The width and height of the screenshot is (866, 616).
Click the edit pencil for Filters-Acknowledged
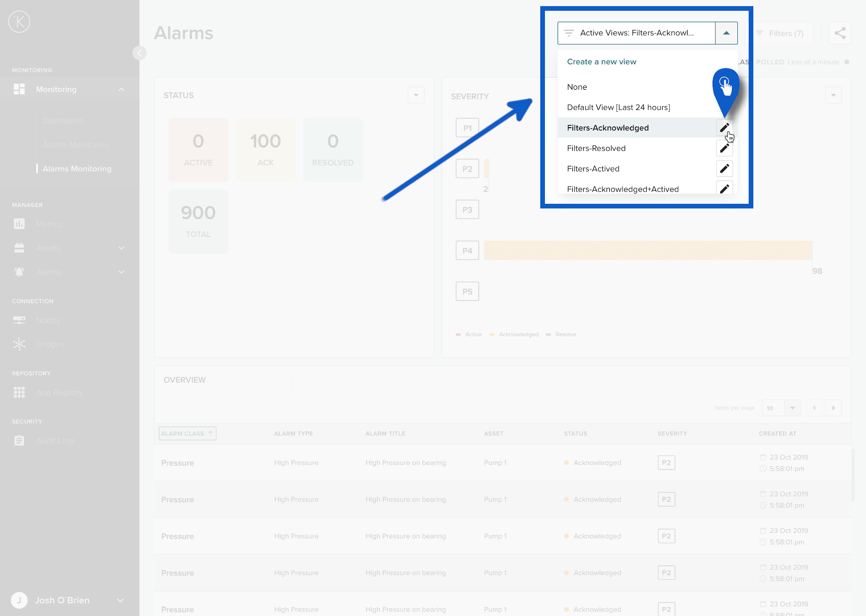724,128
